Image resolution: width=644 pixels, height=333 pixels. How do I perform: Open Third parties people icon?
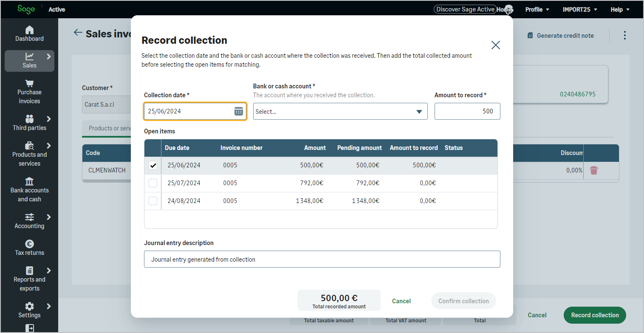29,119
